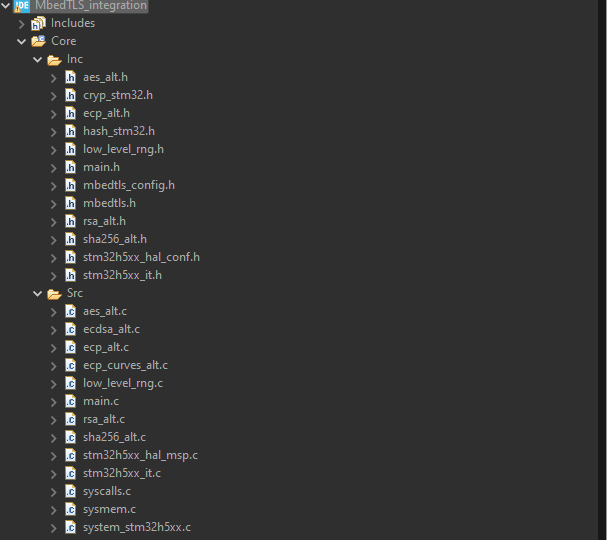Viewport: 607px width, 540px height.
Task: Select the file name stm32h5xx_hal_conf.h
Action: pyautogui.click(x=141, y=257)
